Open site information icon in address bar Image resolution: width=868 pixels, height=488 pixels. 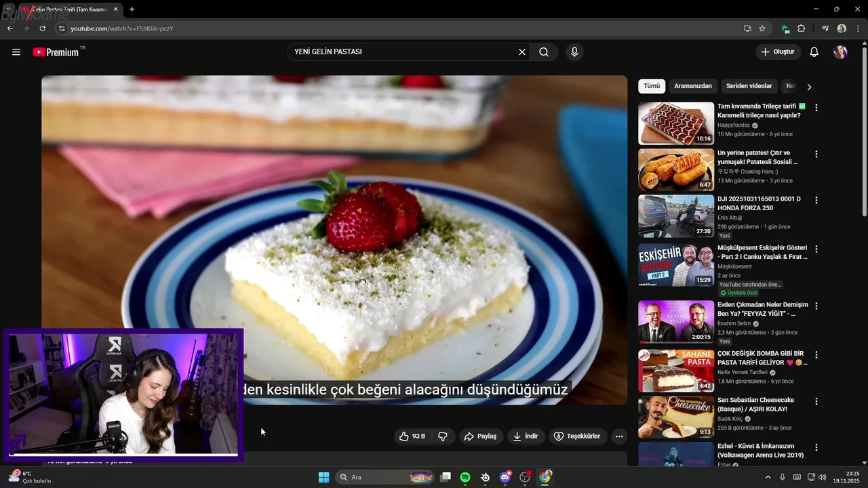pyautogui.click(x=62, y=28)
